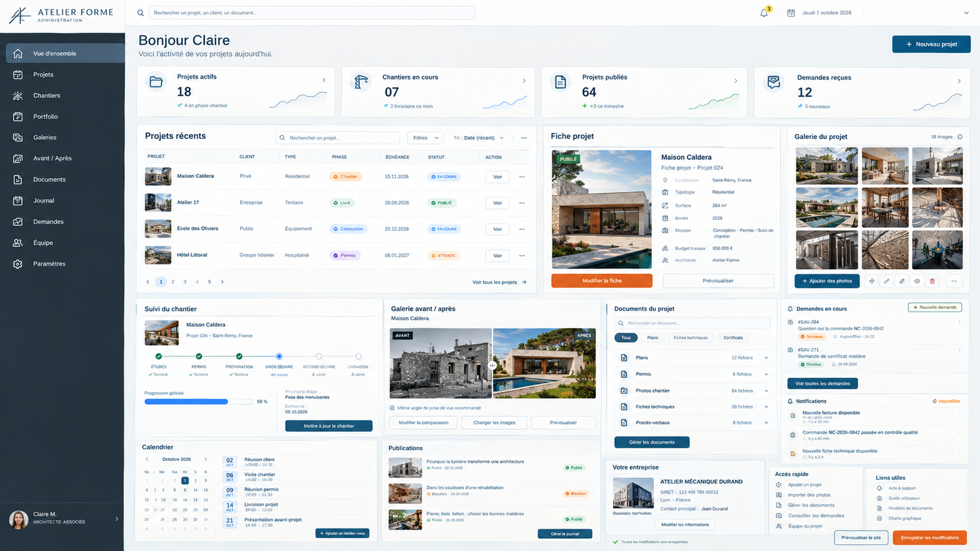Go to the next page of recent projects
The image size is (980, 551).
(222, 282)
